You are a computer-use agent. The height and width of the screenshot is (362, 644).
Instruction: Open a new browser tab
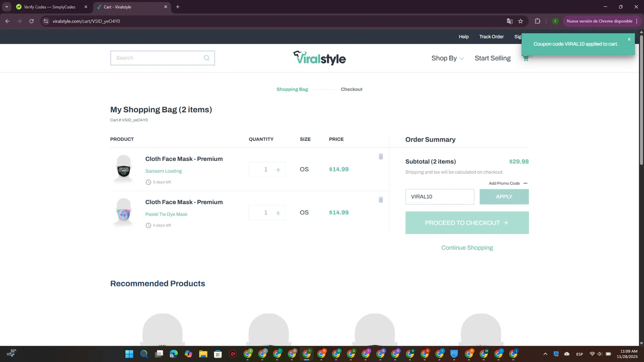pos(178,7)
